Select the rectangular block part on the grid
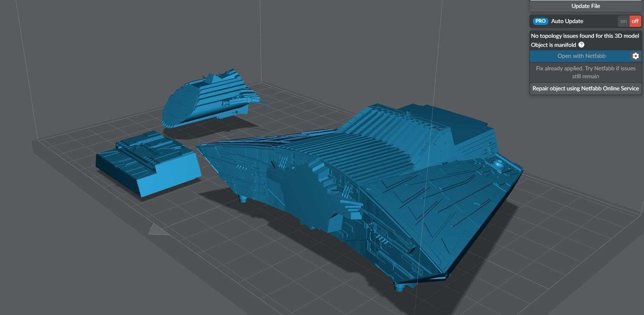The height and width of the screenshot is (315, 644). 148,163
